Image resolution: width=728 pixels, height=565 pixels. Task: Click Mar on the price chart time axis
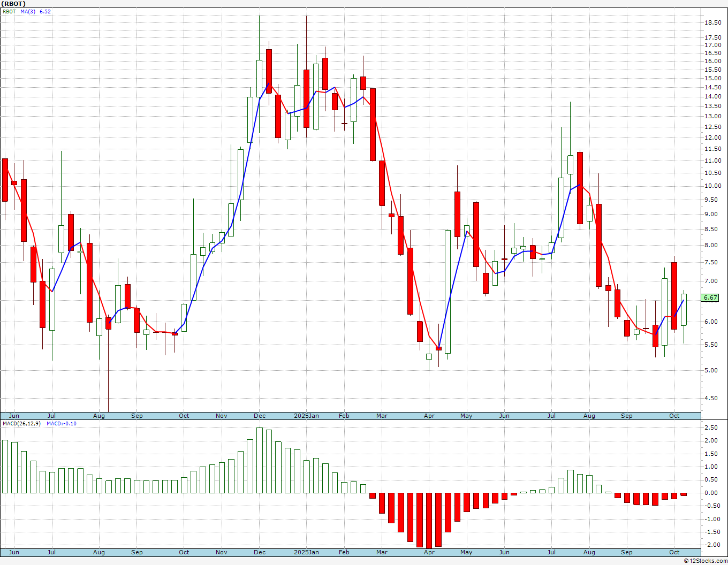[x=382, y=416]
